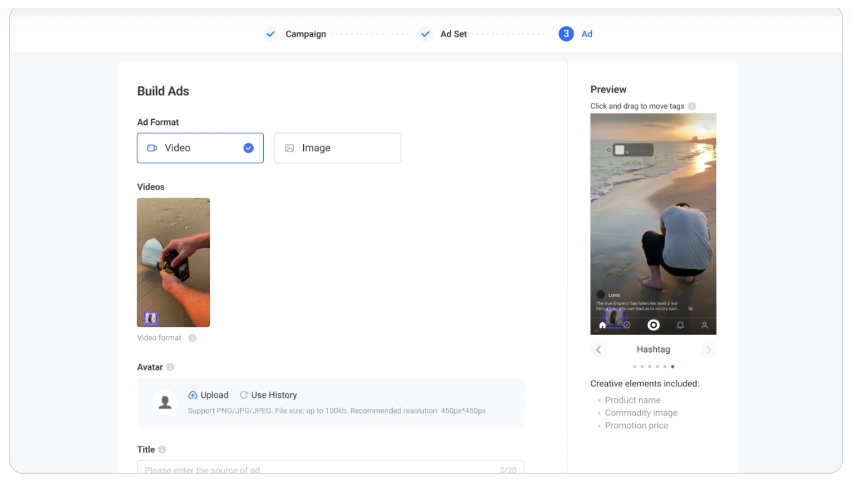The height and width of the screenshot is (481, 852).
Task: Click the picture icon in the Image option
Action: pos(290,148)
